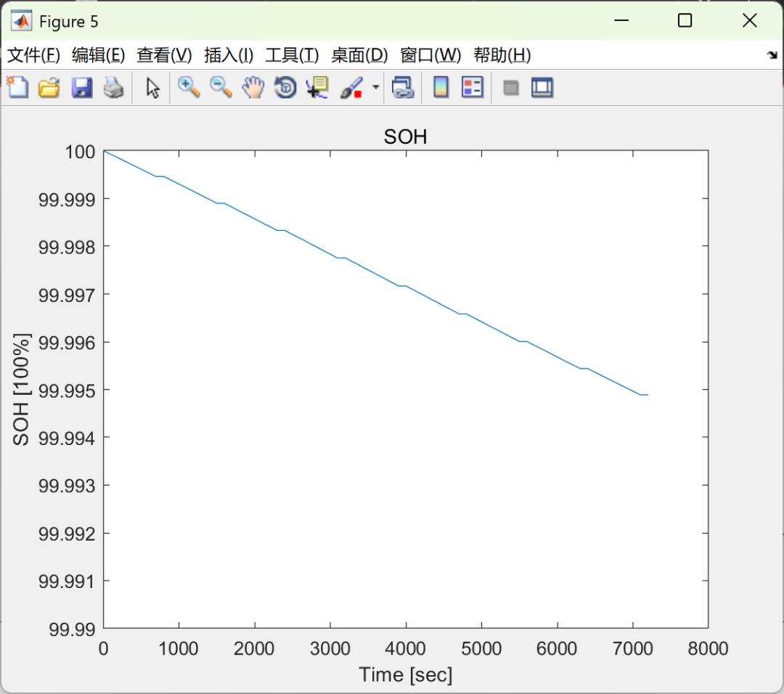Enable data cursor mode
This screenshot has height=694, width=784.
(317, 87)
